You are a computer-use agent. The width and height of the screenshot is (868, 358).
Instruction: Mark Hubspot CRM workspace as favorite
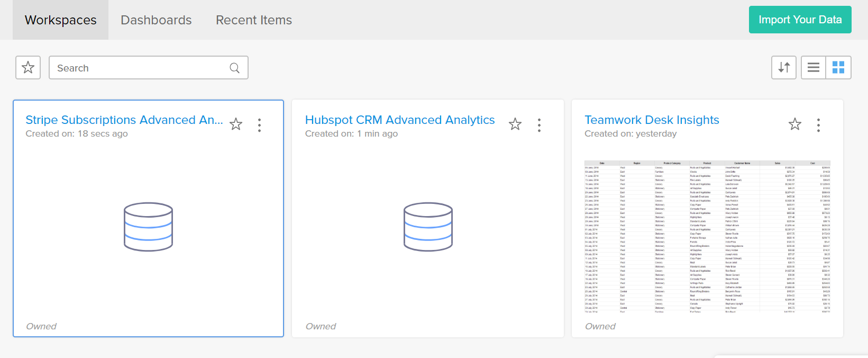tap(515, 124)
